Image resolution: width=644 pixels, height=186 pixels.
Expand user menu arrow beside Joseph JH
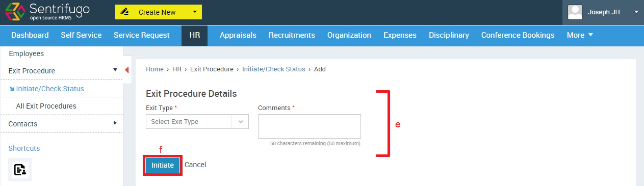pyautogui.click(x=636, y=12)
